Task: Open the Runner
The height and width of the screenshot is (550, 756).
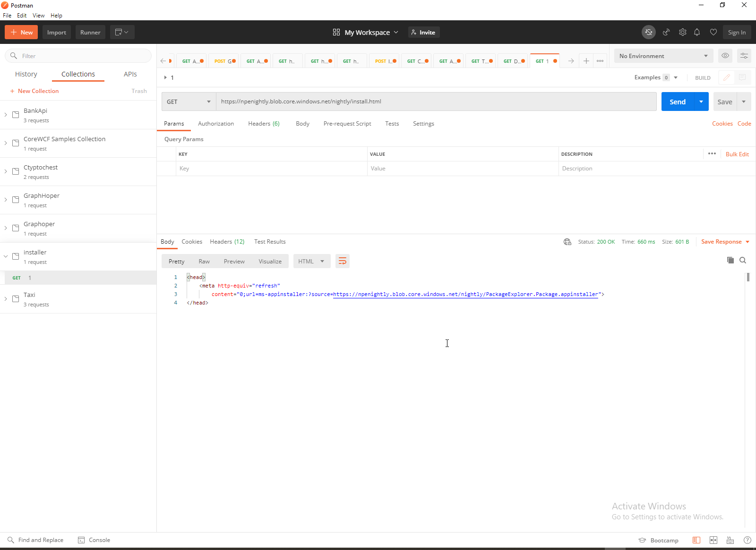Action: tap(90, 32)
